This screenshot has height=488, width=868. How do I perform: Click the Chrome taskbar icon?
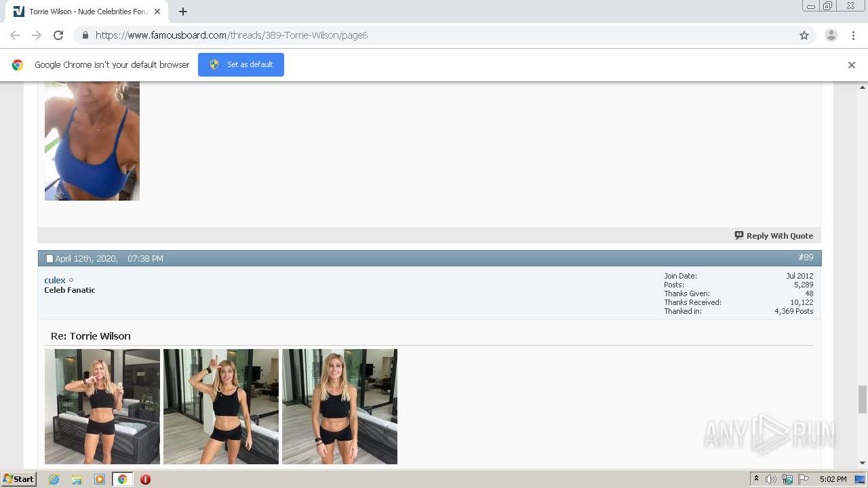pyautogui.click(x=122, y=479)
